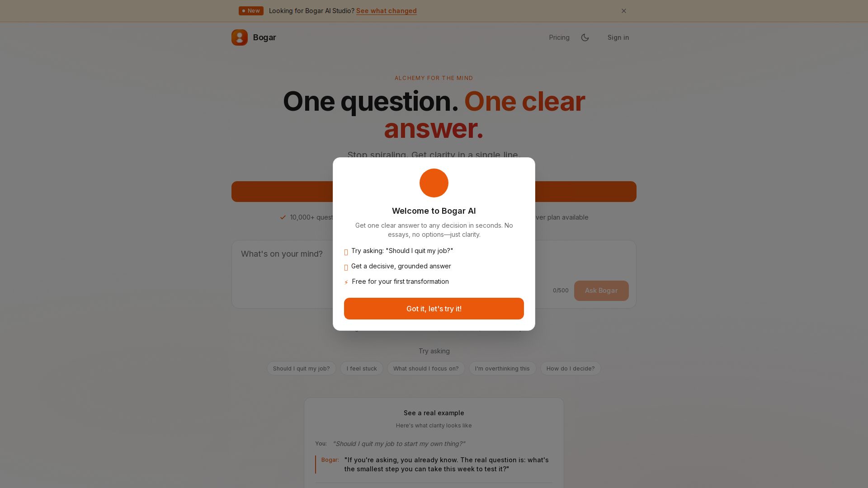Screen dimensions: 868x488
Task: Toggle dark mode moon icon
Action: [585, 38]
